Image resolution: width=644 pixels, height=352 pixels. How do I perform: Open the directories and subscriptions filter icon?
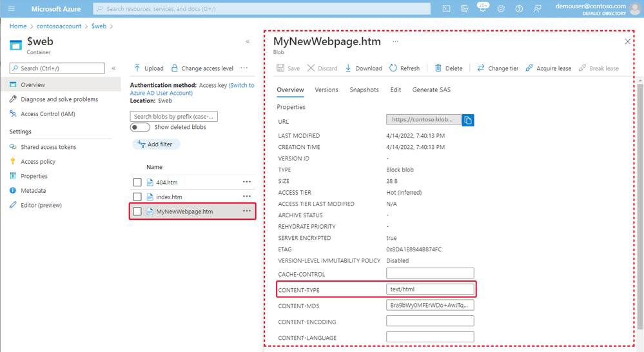(465, 8)
